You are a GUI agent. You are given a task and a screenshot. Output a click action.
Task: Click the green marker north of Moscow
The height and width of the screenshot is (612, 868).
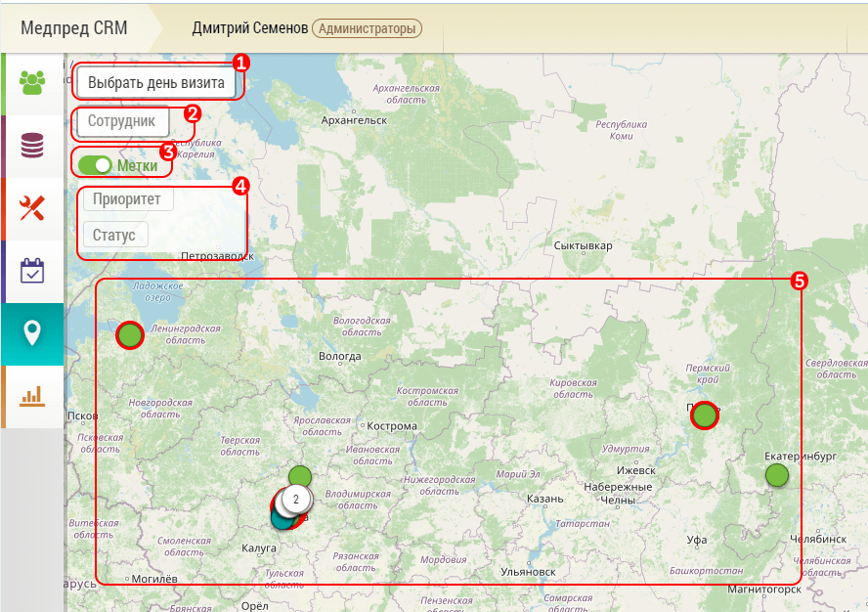point(300,476)
